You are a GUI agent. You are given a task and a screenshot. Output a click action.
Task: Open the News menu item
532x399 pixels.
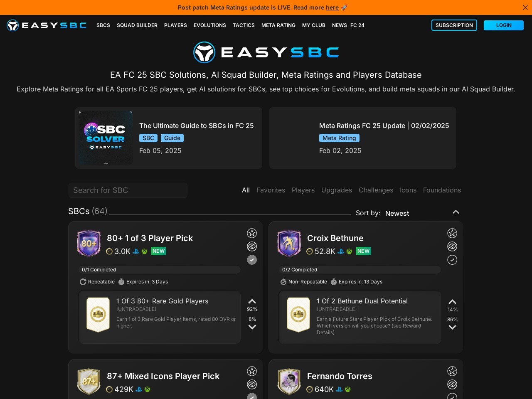pyautogui.click(x=339, y=25)
